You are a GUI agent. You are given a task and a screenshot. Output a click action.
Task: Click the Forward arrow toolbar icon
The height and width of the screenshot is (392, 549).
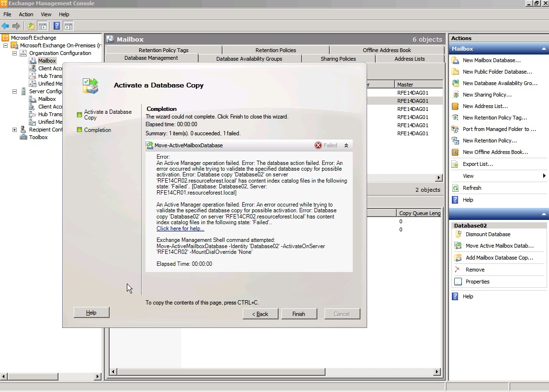tap(16, 26)
